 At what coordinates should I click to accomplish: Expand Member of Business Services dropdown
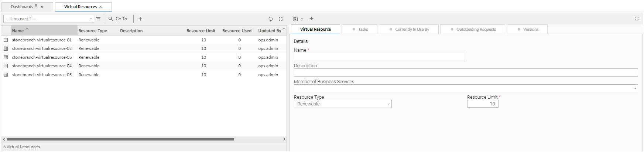[x=635, y=88]
